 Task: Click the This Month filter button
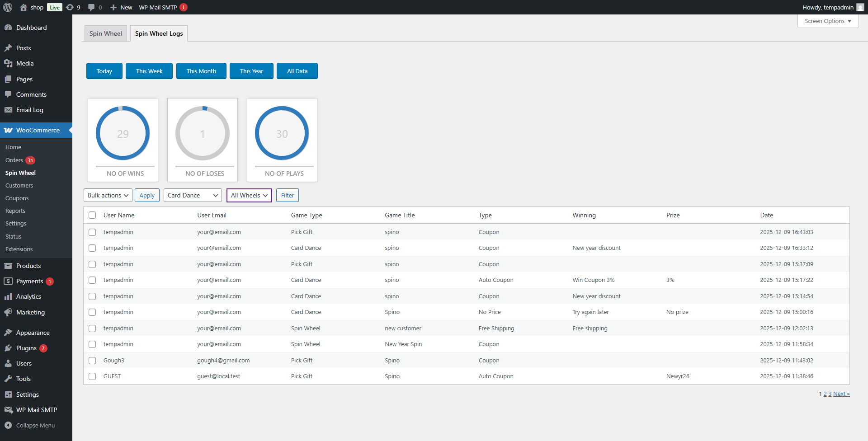[201, 71]
